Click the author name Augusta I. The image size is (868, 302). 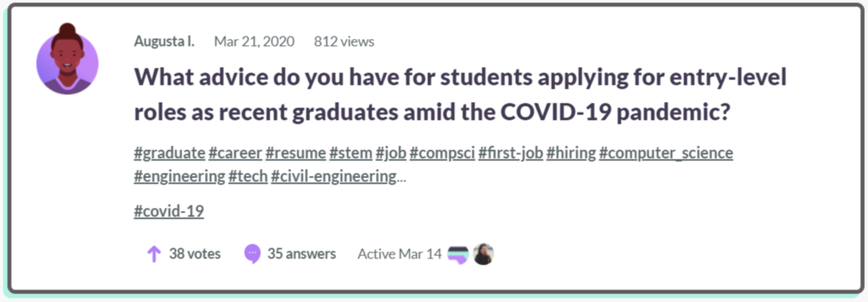[x=164, y=41]
